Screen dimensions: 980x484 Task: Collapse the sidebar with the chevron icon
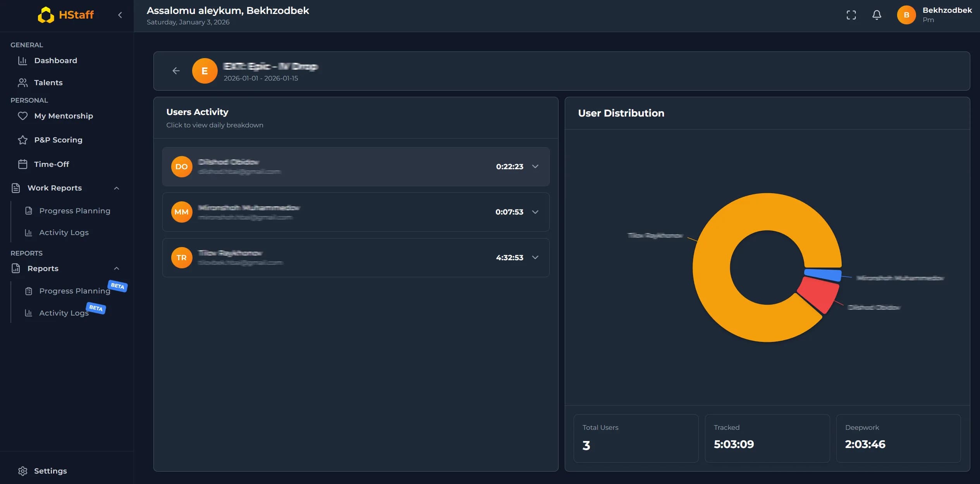pyautogui.click(x=120, y=15)
